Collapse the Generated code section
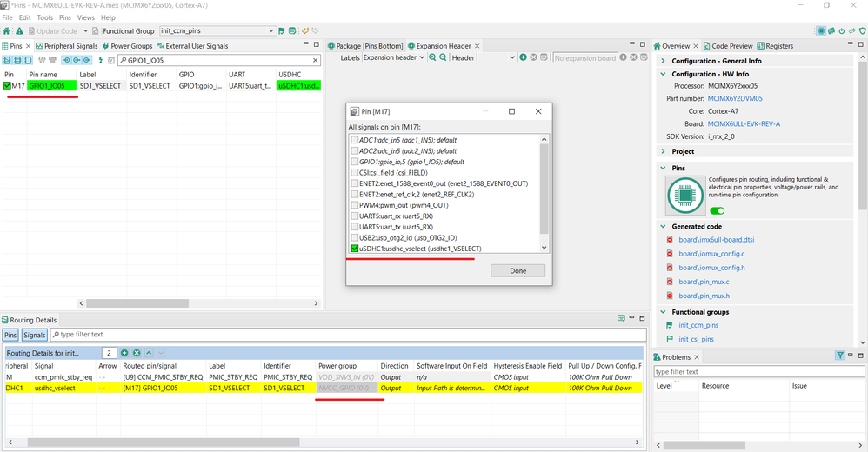Image resolution: width=868 pixels, height=452 pixels. 664,226
